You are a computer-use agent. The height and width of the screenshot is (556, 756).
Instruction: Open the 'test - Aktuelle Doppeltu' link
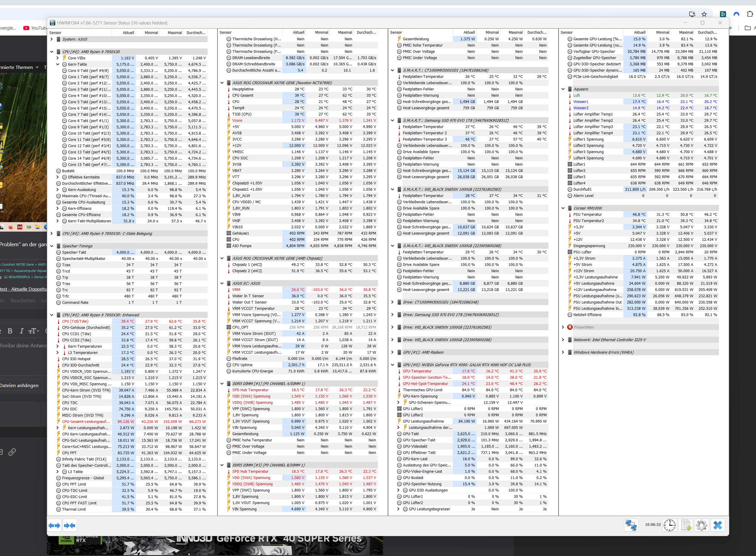(23, 289)
